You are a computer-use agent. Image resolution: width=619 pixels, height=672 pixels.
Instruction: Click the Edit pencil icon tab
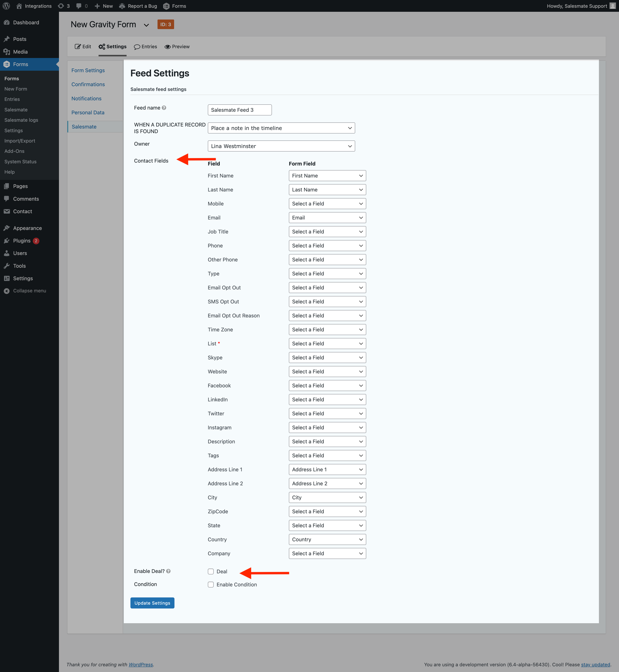pos(78,47)
